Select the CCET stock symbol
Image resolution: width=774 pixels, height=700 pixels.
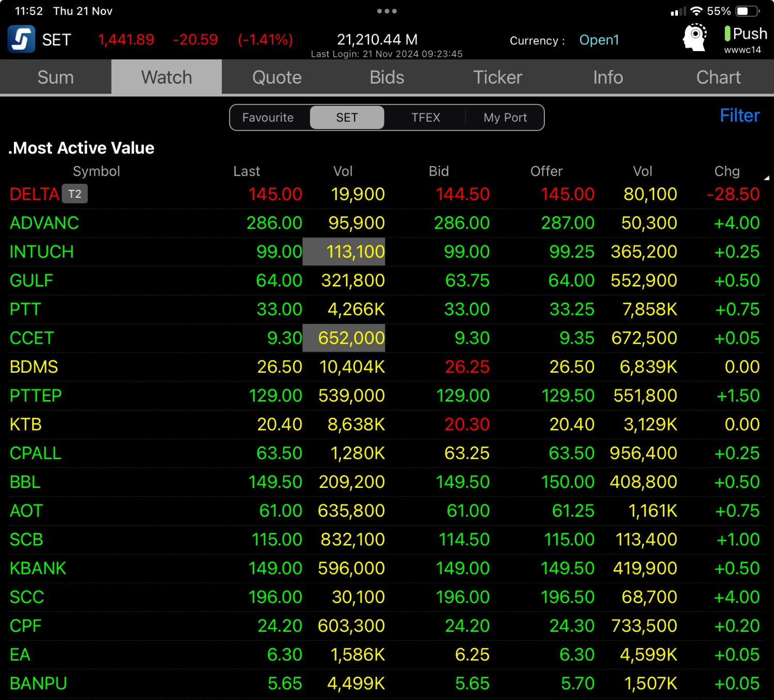tap(32, 338)
